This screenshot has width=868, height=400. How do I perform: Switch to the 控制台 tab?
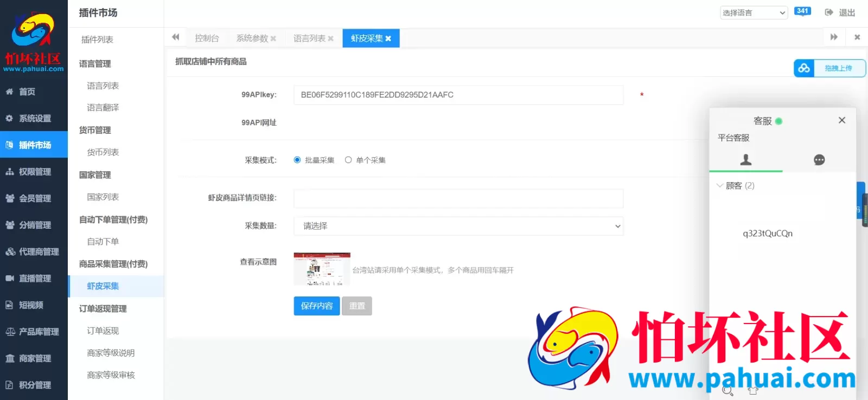207,38
